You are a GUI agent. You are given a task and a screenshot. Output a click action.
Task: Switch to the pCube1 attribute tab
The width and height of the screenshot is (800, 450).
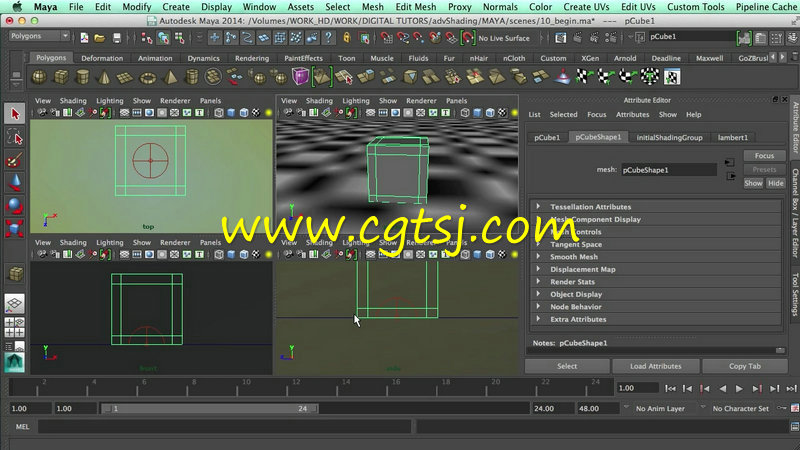click(547, 137)
